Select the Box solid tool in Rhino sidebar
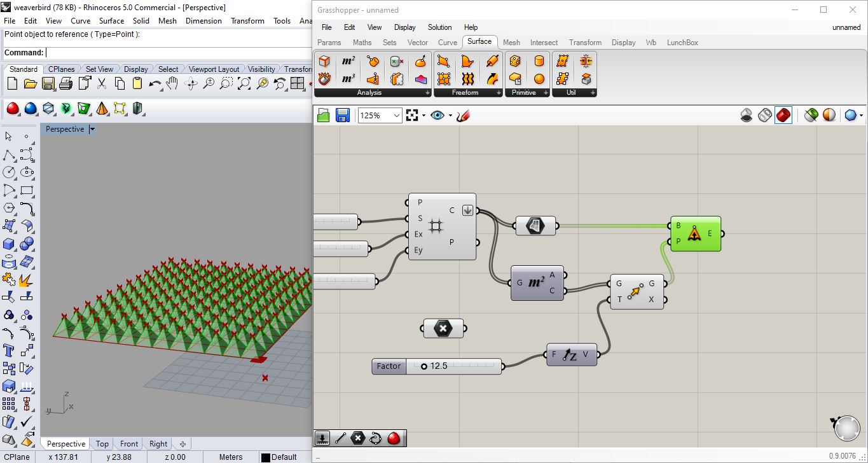Screen dimensions: 868x463 [x=9, y=244]
